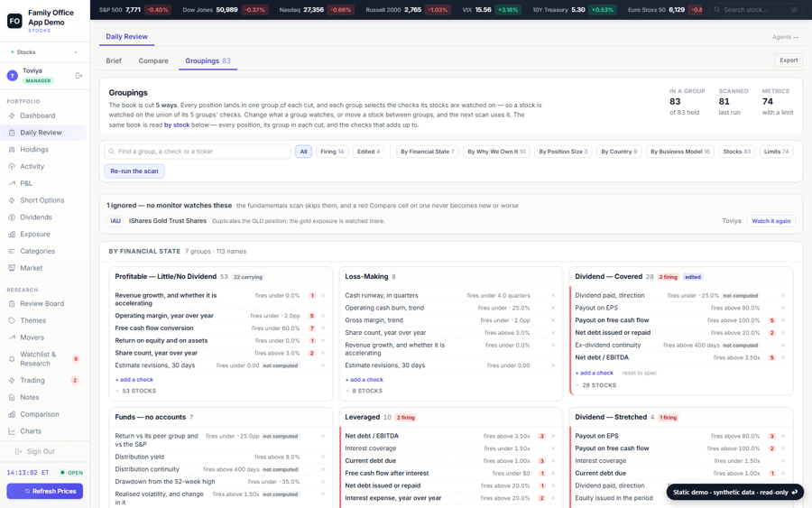Focus the Find a group search field
The height and width of the screenshot is (508, 812).
[x=198, y=152]
